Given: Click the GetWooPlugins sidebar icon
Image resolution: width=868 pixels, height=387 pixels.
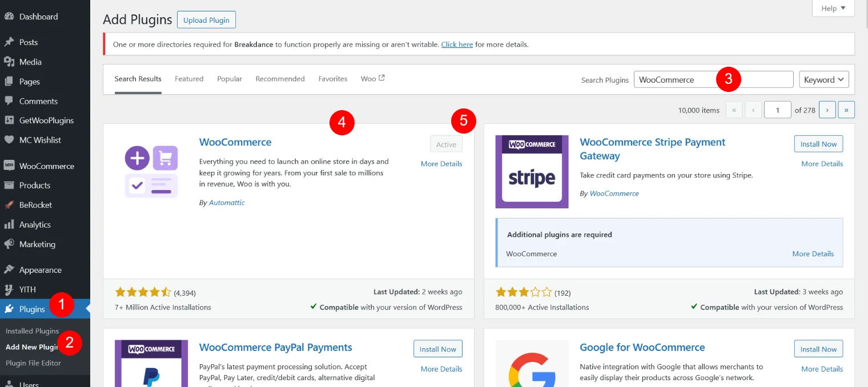Looking at the screenshot, I should click(9, 120).
